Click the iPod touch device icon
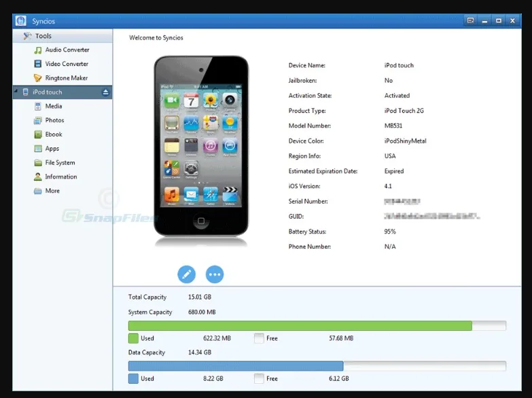The width and height of the screenshot is (532, 398). pyautogui.click(x=25, y=92)
